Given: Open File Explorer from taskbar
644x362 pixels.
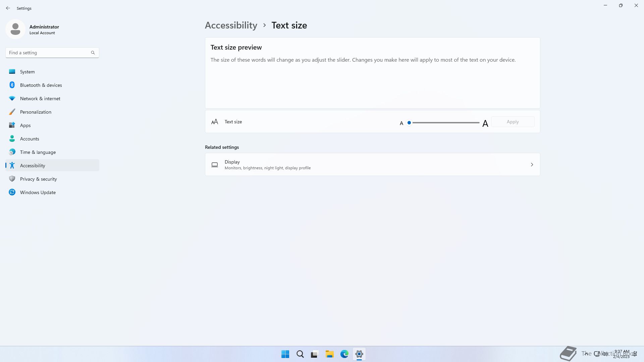Looking at the screenshot, I should coord(329,354).
